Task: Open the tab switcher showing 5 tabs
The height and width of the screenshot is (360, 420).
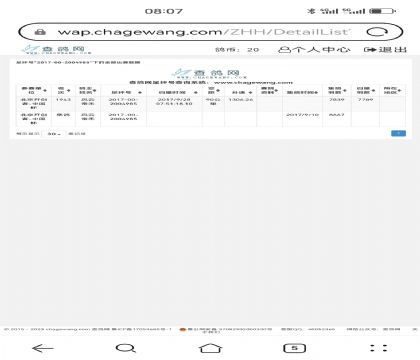Action: pyautogui.click(x=294, y=348)
